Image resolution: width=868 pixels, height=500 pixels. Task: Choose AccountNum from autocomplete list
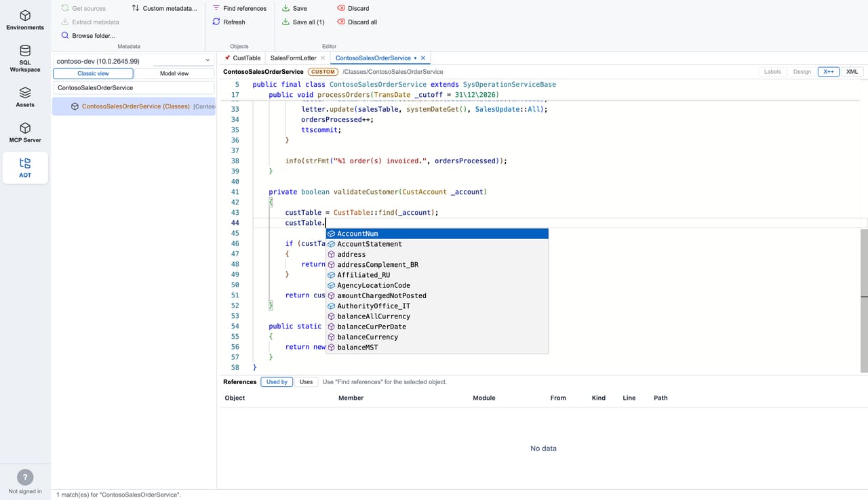(x=437, y=234)
